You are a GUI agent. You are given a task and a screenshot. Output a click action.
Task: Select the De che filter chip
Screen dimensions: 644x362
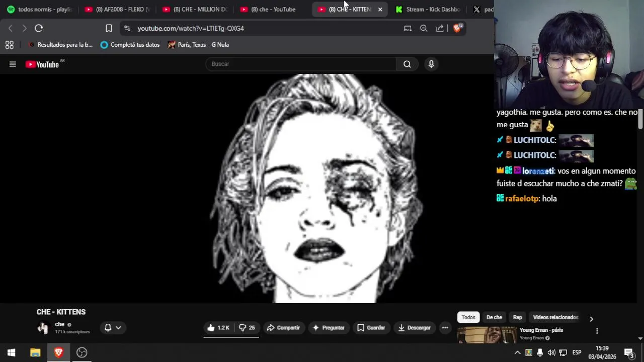494,317
